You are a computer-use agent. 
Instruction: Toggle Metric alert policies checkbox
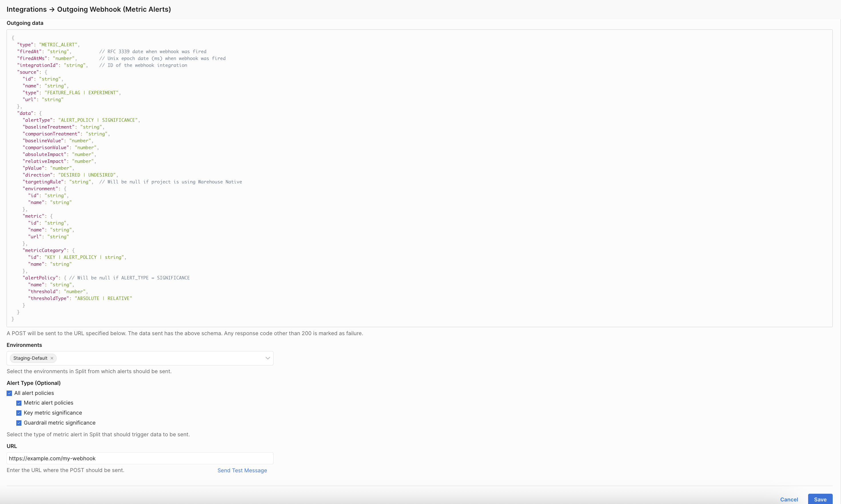(x=19, y=403)
